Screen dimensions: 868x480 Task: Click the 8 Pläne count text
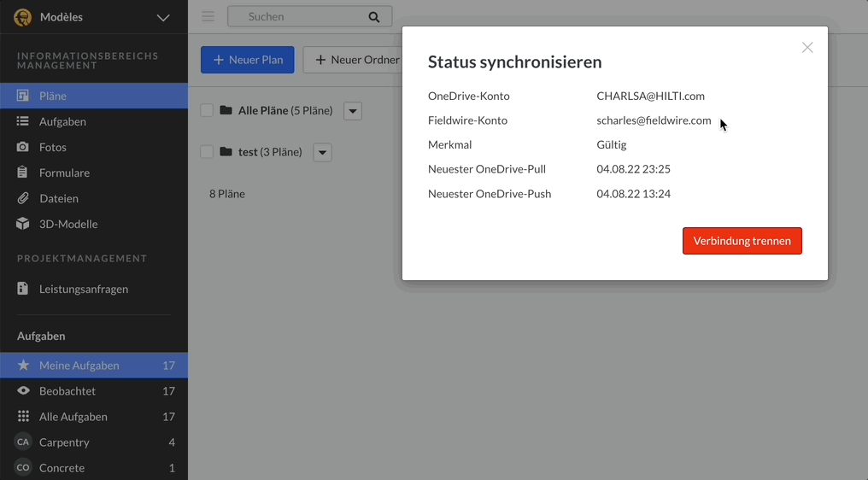227,194
